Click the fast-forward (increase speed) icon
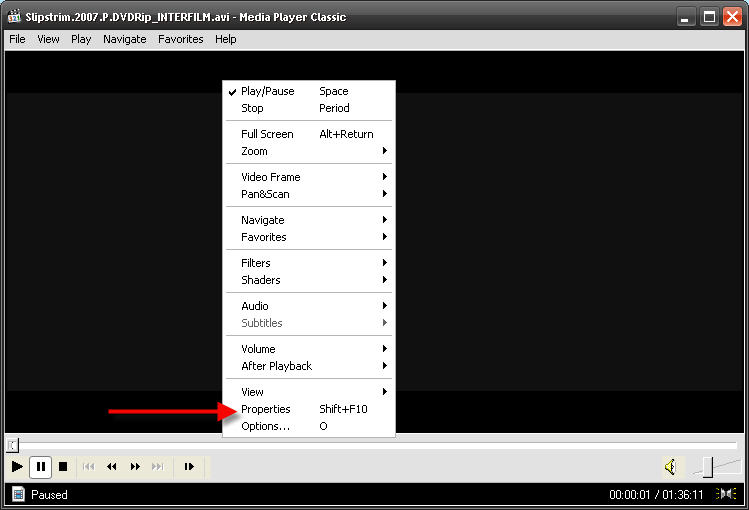The width and height of the screenshot is (749, 510). (135, 467)
